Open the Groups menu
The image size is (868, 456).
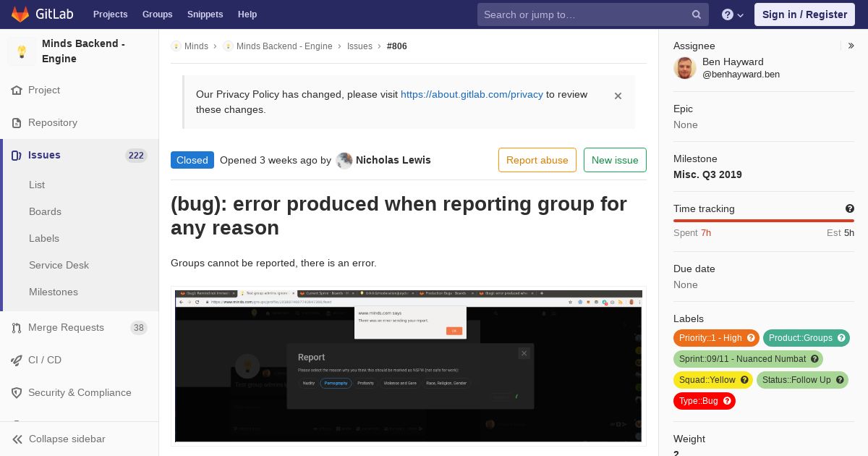tap(157, 14)
